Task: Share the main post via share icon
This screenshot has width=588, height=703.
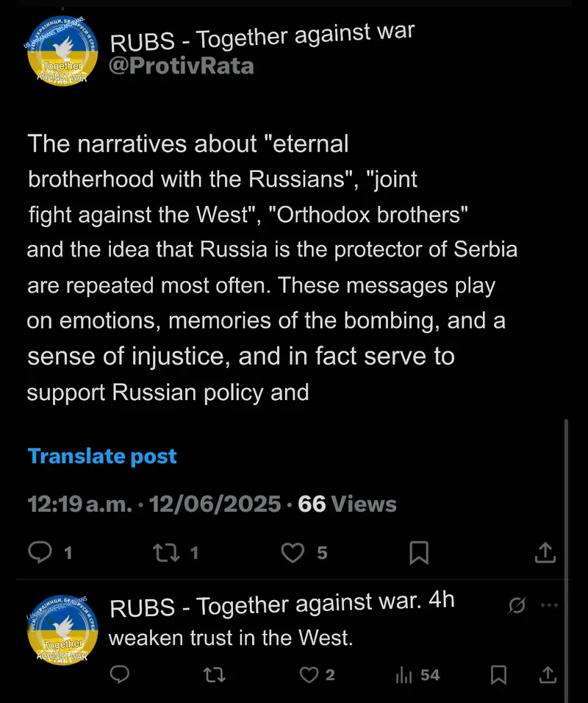Action: tap(545, 552)
